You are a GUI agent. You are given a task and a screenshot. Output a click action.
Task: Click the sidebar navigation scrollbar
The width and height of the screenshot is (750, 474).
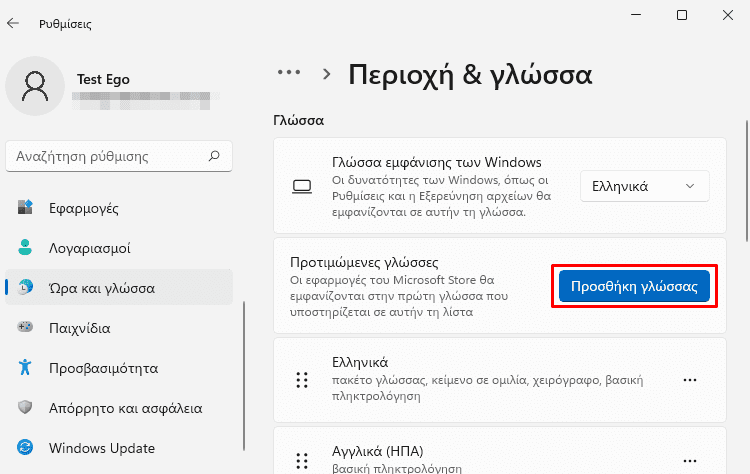pyautogui.click(x=244, y=376)
